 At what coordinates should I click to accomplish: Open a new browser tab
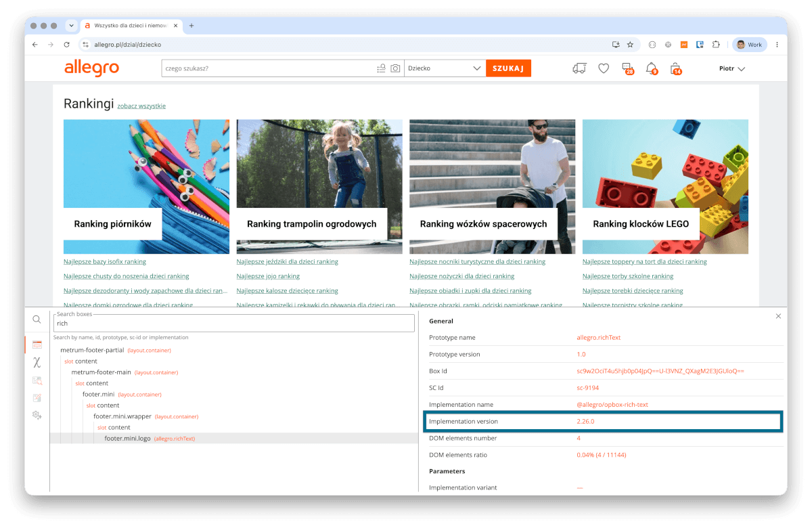pyautogui.click(x=191, y=26)
